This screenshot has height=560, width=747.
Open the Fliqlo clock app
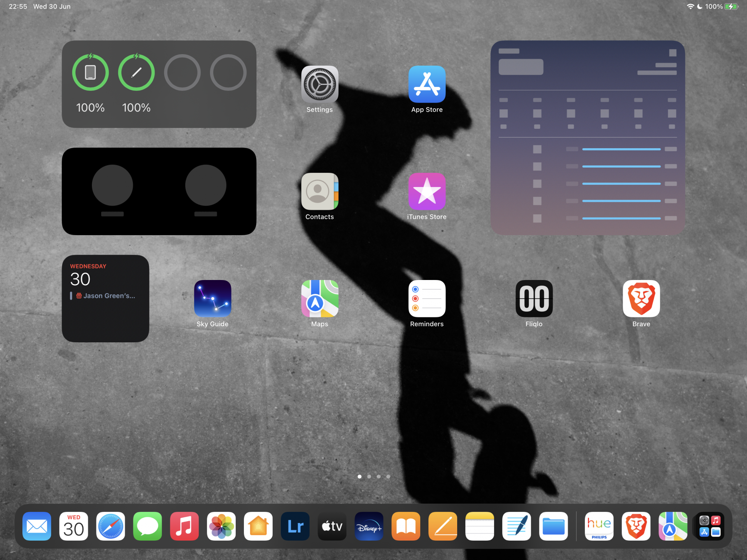[534, 299]
